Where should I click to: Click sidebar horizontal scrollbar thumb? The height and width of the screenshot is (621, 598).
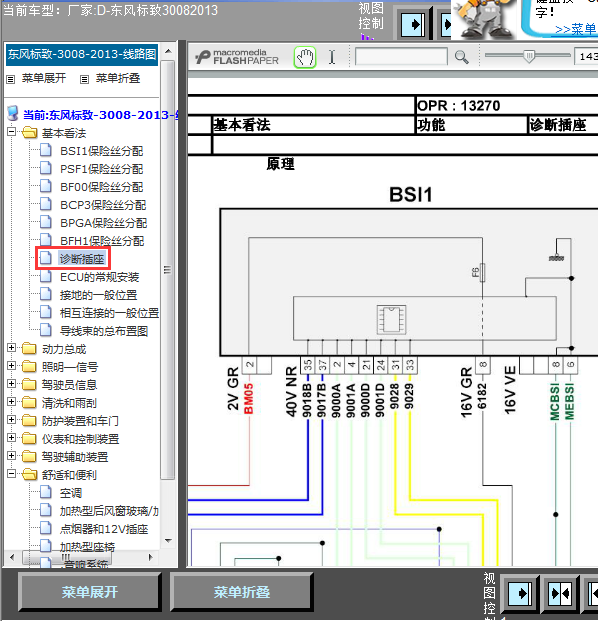pos(66,557)
